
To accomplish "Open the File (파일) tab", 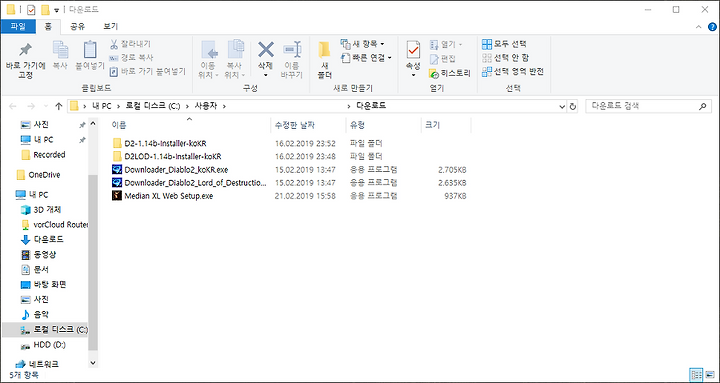I will pos(17,27).
